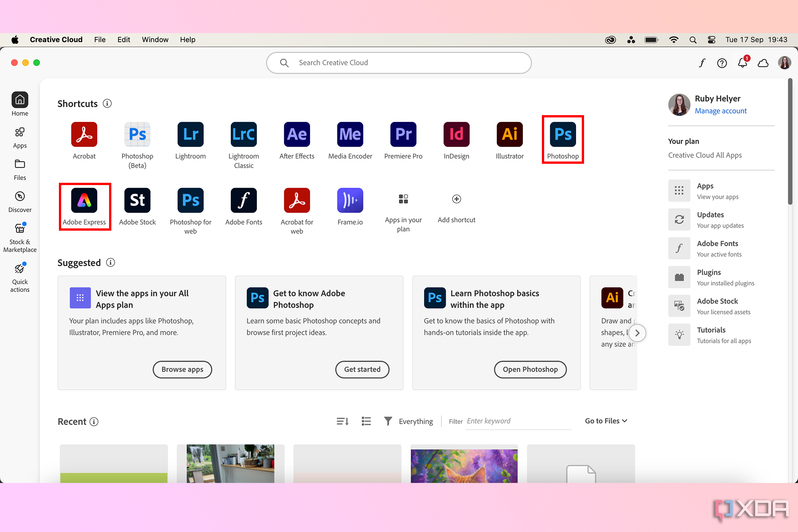Open Adobe Fonts shortcut icon
Image resolution: width=798 pixels, height=532 pixels.
244,200
